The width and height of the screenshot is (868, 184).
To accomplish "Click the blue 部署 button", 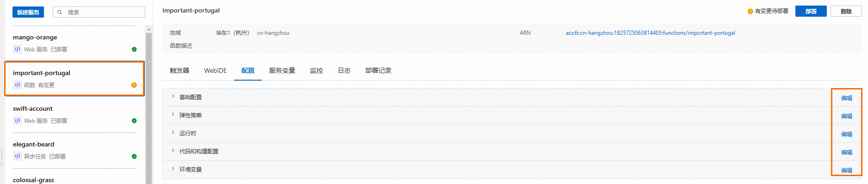I will (811, 11).
